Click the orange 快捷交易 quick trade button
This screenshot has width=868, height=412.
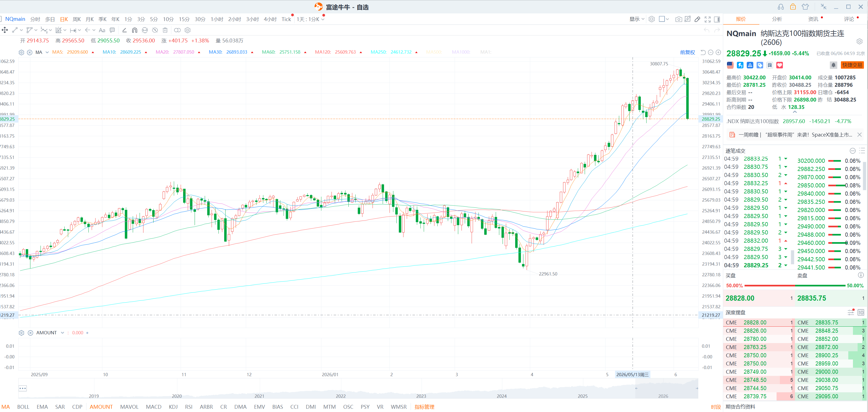tap(852, 65)
